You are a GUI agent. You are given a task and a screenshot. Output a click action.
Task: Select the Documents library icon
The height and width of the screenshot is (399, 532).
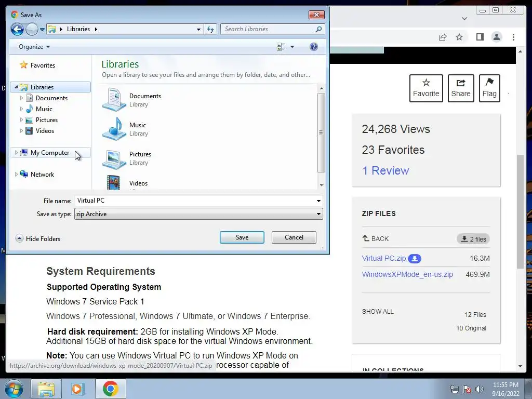point(114,99)
